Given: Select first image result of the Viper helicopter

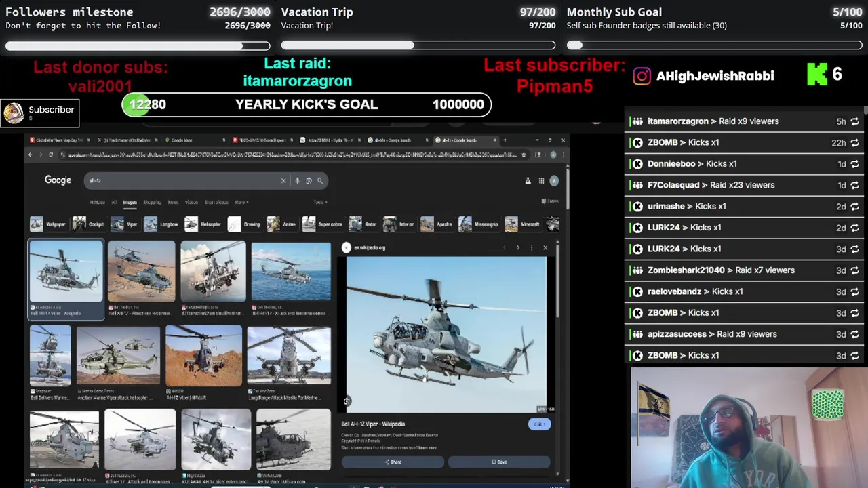Looking at the screenshot, I should click(66, 271).
